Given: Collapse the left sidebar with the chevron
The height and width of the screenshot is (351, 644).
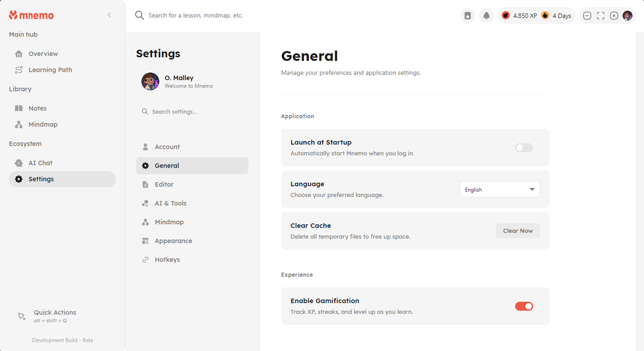Looking at the screenshot, I should coord(109,15).
